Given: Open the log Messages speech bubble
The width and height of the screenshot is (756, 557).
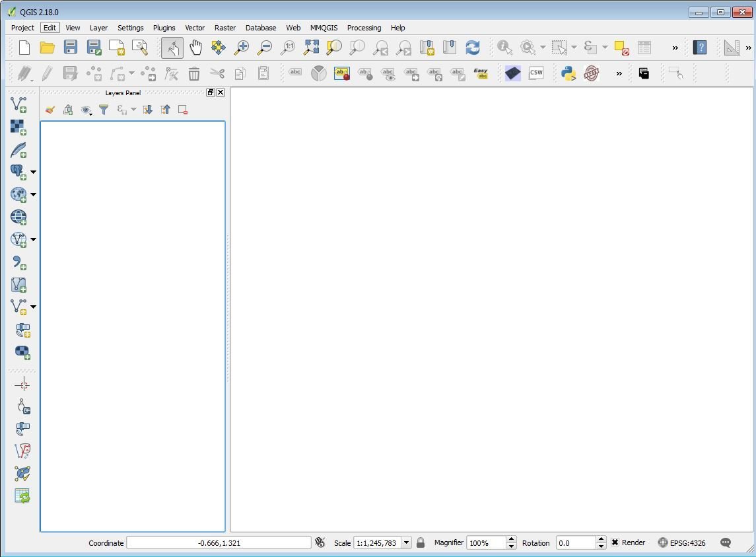Looking at the screenshot, I should click(x=726, y=542).
